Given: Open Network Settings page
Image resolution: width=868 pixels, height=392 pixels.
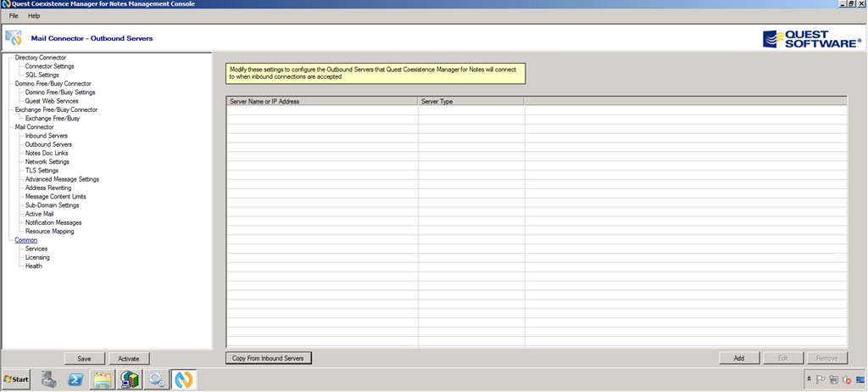Looking at the screenshot, I should (x=47, y=162).
